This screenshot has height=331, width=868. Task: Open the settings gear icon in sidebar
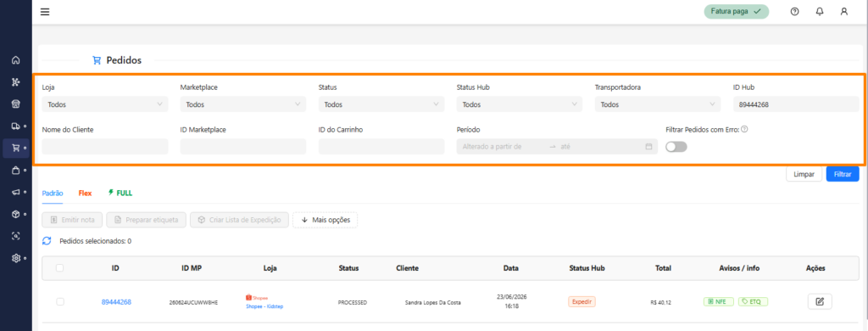[x=15, y=258]
